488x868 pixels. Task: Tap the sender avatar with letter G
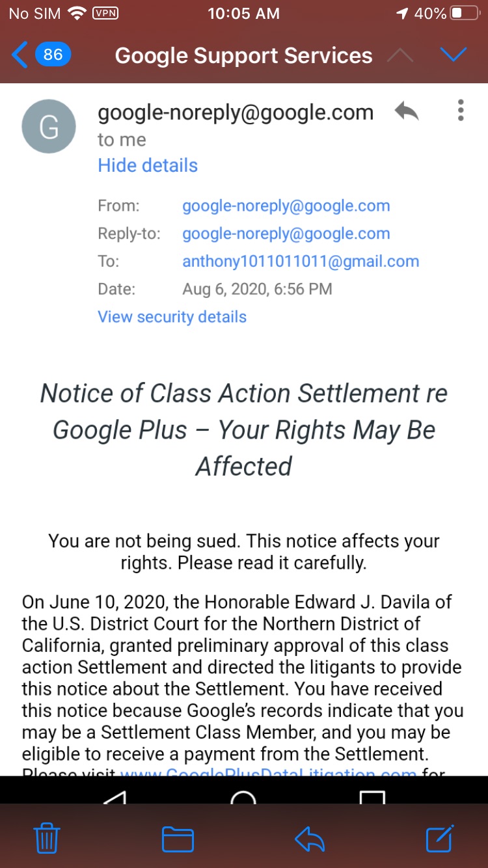point(49,126)
